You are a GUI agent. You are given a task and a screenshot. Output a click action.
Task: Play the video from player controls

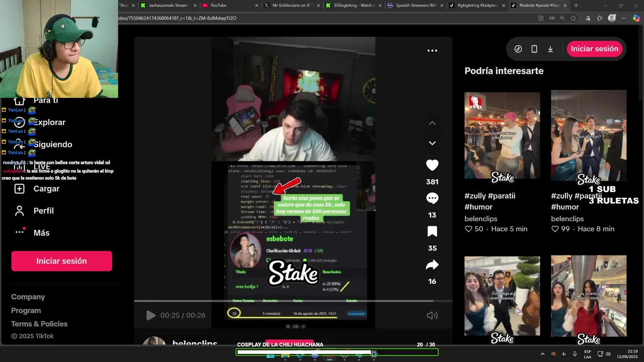pos(150,315)
